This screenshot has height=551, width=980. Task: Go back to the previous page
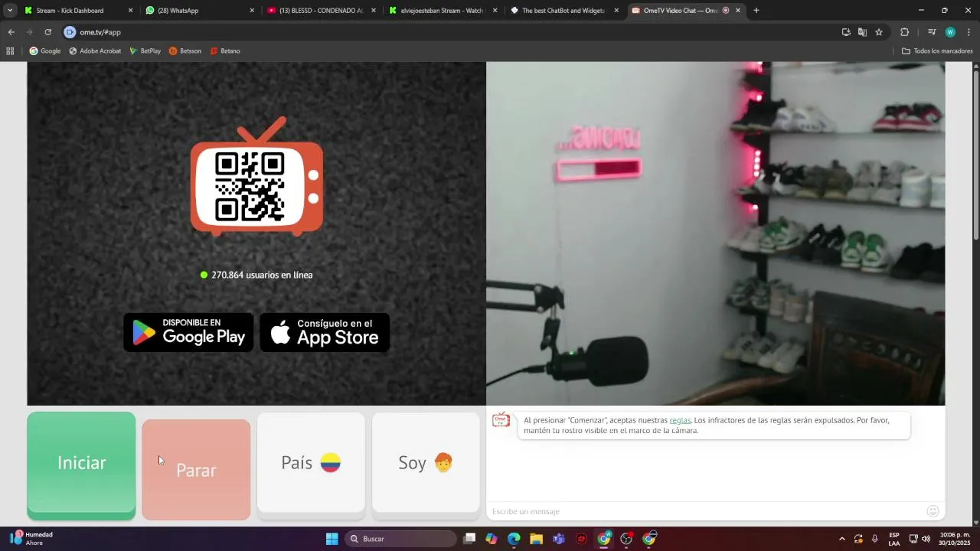tap(11, 32)
